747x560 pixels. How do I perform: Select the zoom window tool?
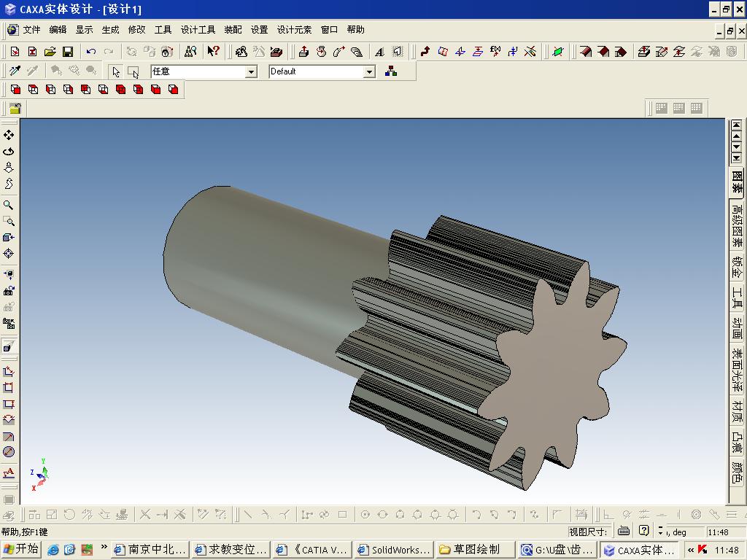pyautogui.click(x=9, y=222)
